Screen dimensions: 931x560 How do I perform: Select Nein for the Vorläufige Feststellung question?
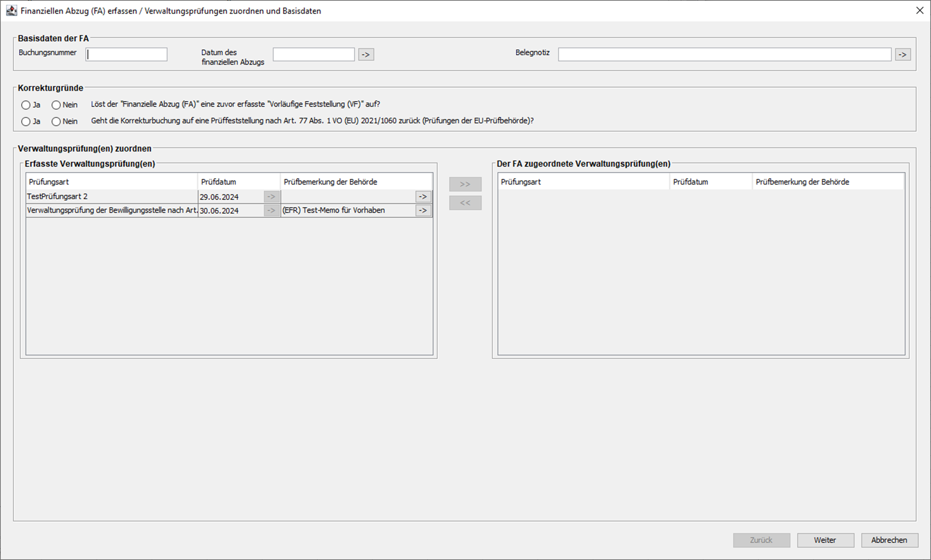56,105
